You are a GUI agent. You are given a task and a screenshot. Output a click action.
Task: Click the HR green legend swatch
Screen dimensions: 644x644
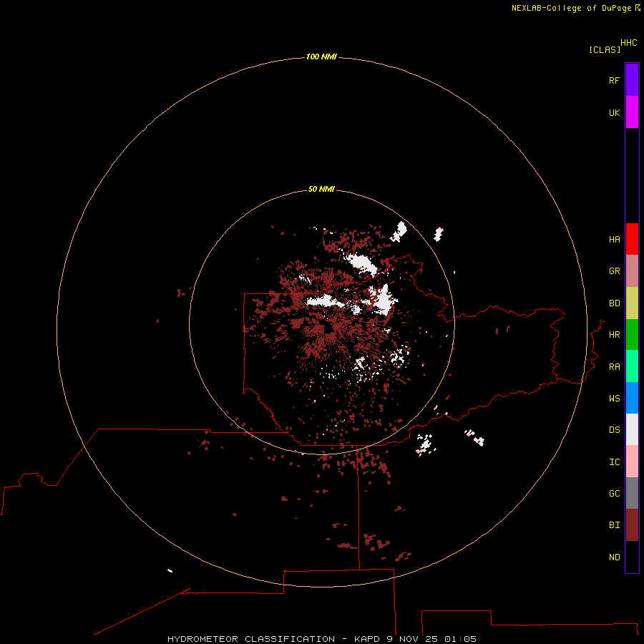[632, 335]
